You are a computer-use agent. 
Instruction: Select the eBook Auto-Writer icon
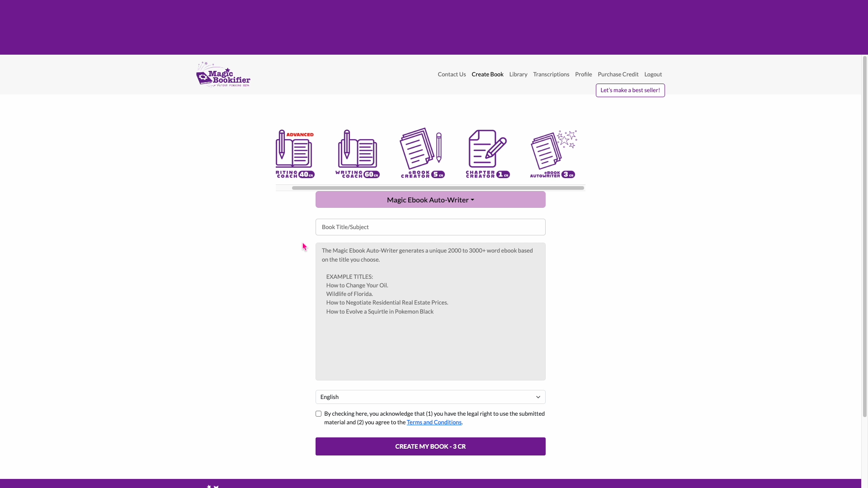pyautogui.click(x=552, y=153)
